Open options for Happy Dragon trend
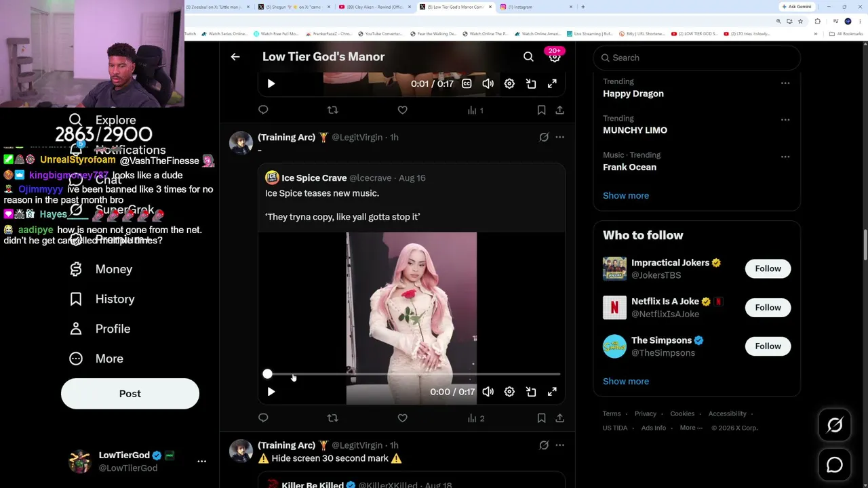The height and width of the screenshot is (488, 868). (x=785, y=83)
